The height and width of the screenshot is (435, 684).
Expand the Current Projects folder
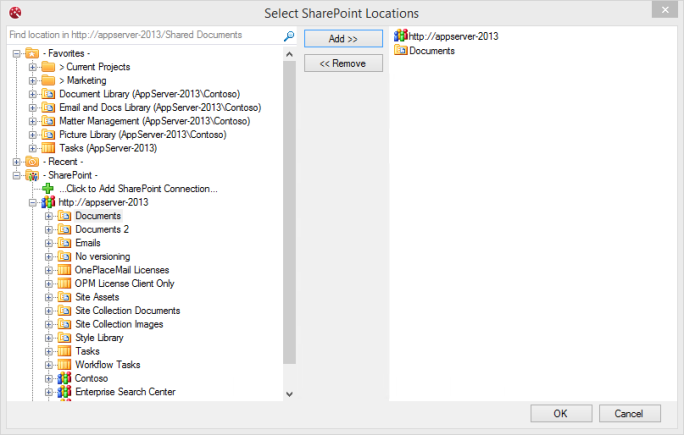[x=32, y=66]
